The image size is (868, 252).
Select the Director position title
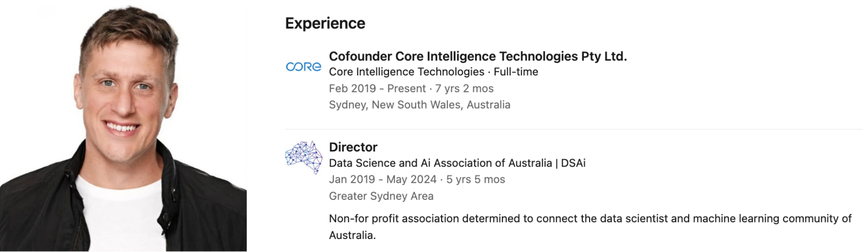(353, 147)
